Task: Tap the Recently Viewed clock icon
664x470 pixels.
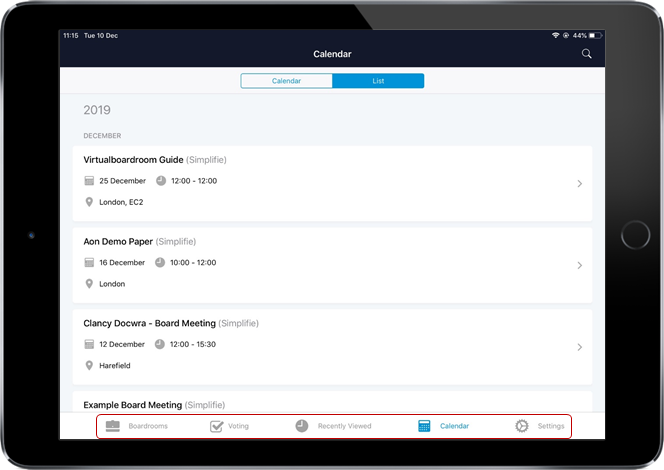Action: 302,426
